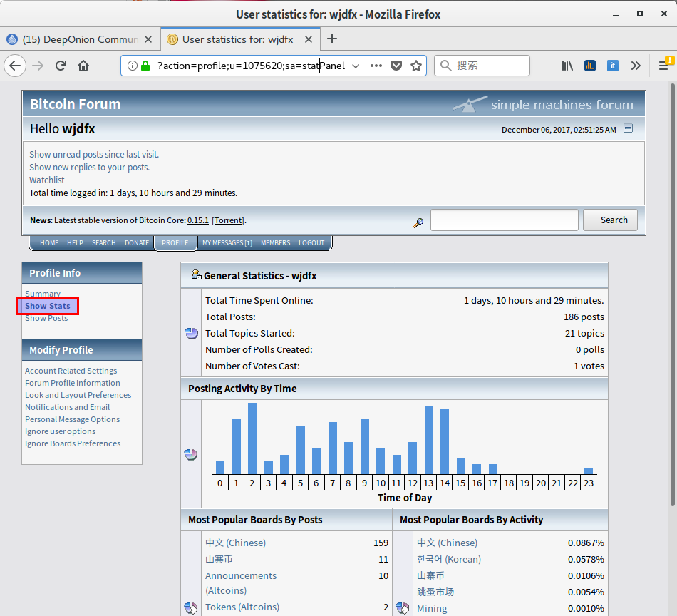This screenshot has width=677, height=616.
Task: Open the Torrent download link
Action: click(228, 220)
